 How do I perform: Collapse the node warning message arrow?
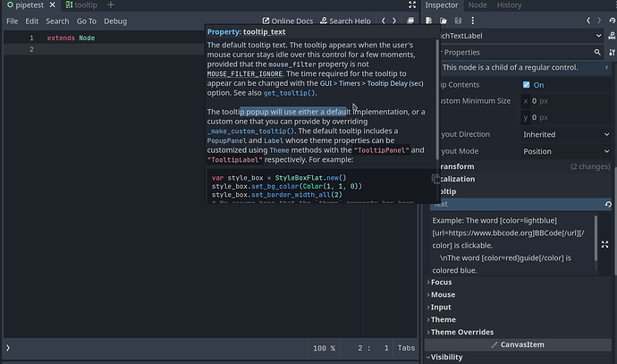[607, 67]
